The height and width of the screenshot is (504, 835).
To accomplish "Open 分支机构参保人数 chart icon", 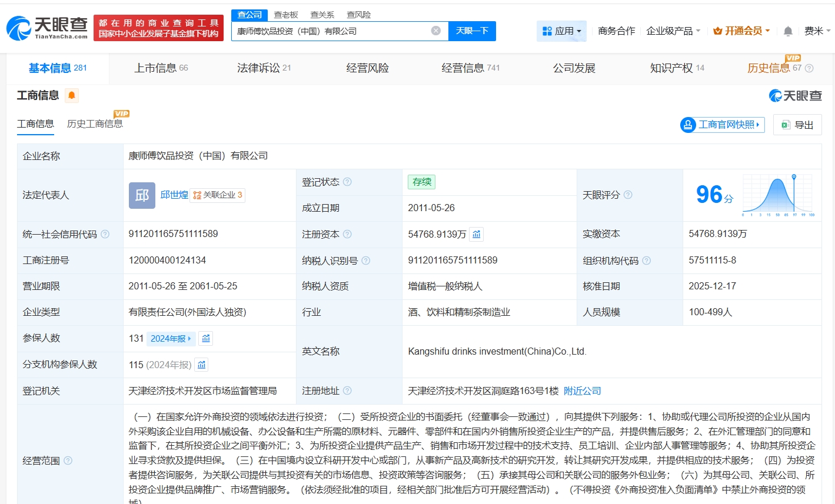I will [201, 365].
